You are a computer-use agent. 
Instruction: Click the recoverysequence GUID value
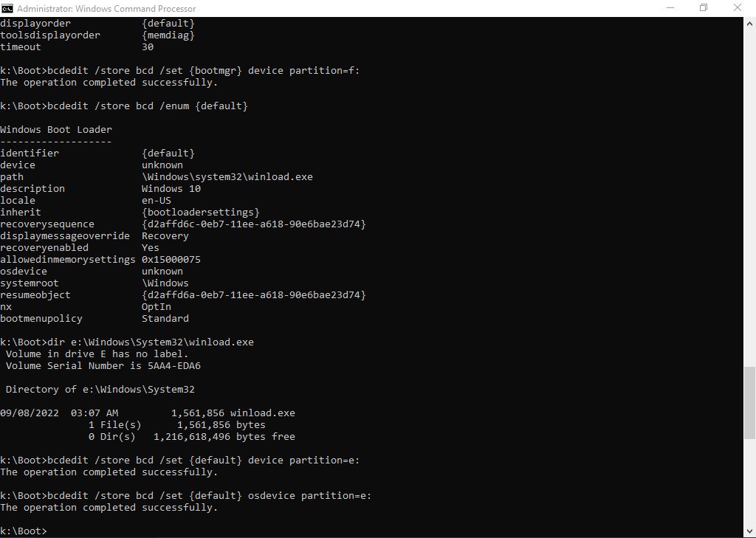[x=253, y=224]
